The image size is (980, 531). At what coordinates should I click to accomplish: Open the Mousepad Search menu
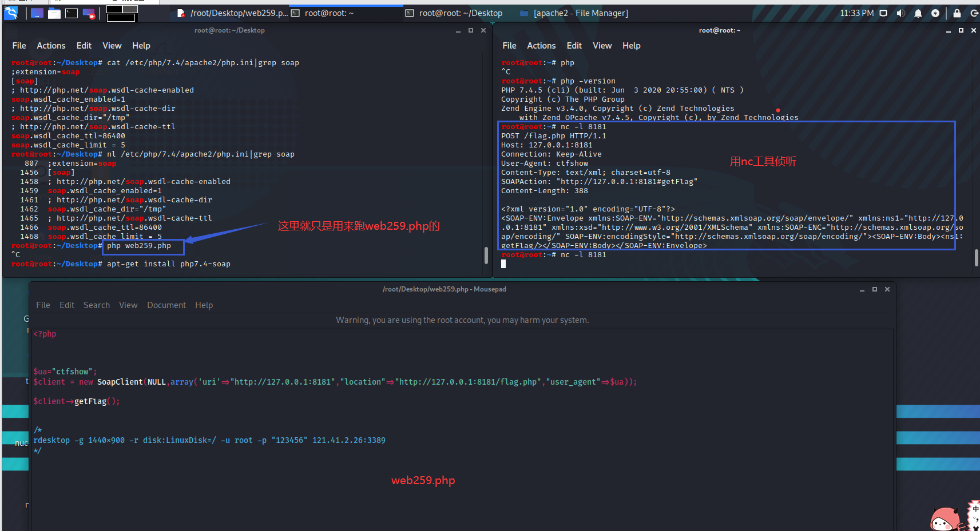[x=97, y=305]
